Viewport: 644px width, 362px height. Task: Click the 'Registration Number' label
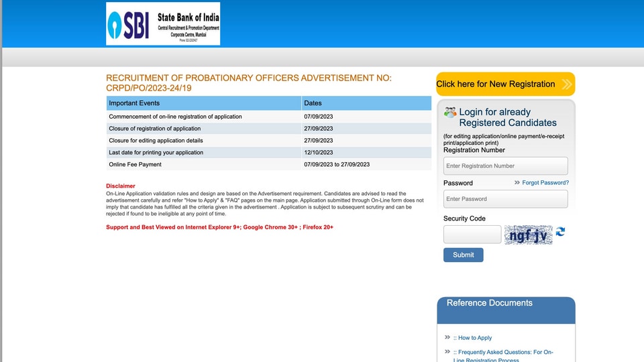(x=474, y=150)
